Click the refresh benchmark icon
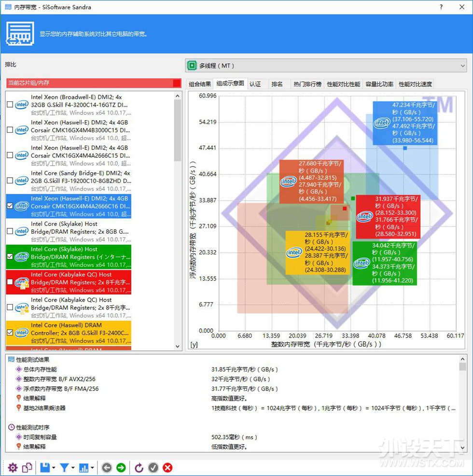The height and width of the screenshot is (476, 473). point(139,467)
